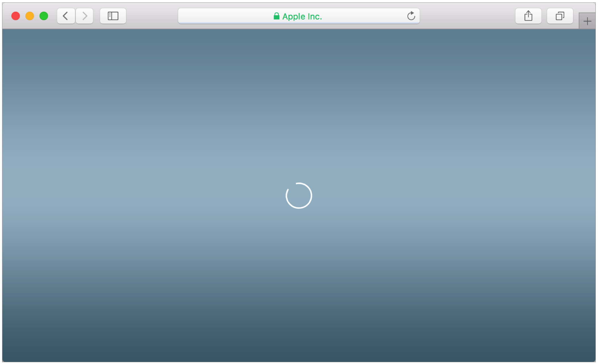The width and height of the screenshot is (598, 364).
Task: Minimize the Safari window with yellow button
Action: (x=30, y=16)
